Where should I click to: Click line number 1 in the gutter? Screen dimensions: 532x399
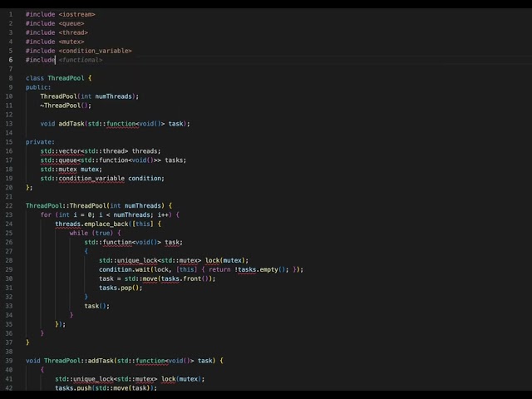coord(11,14)
